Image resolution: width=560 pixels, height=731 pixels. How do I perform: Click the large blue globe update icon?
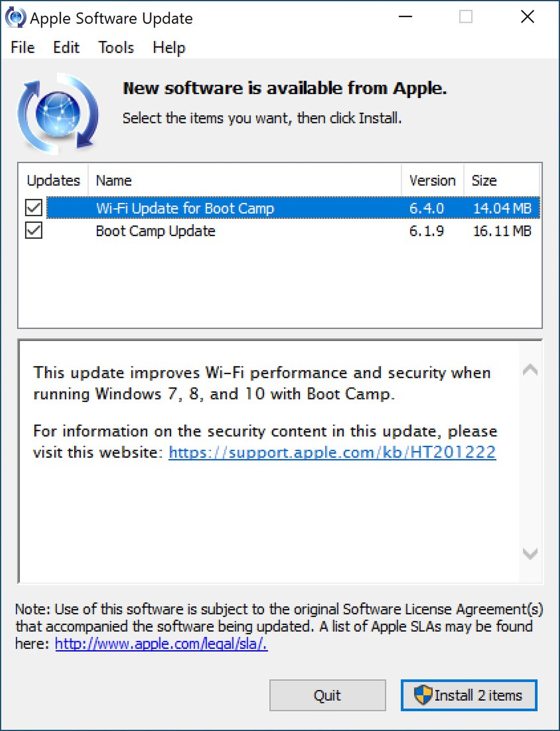click(x=58, y=114)
